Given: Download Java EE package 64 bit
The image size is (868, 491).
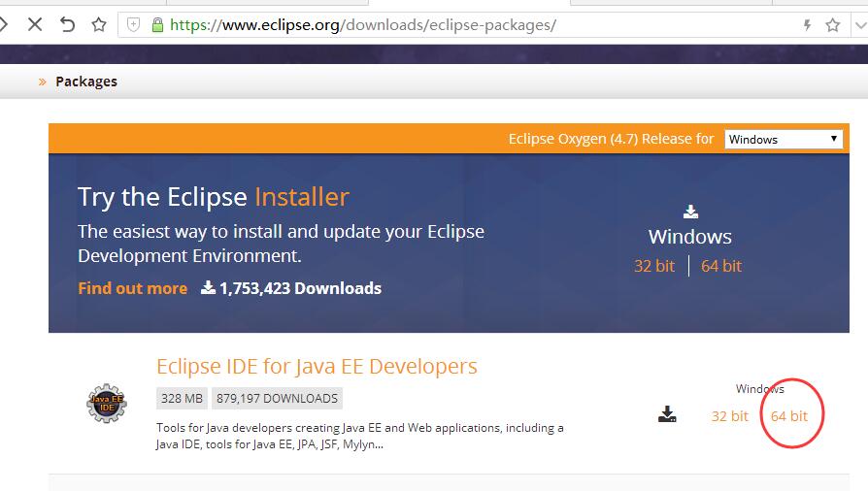Looking at the screenshot, I should tap(789, 415).
